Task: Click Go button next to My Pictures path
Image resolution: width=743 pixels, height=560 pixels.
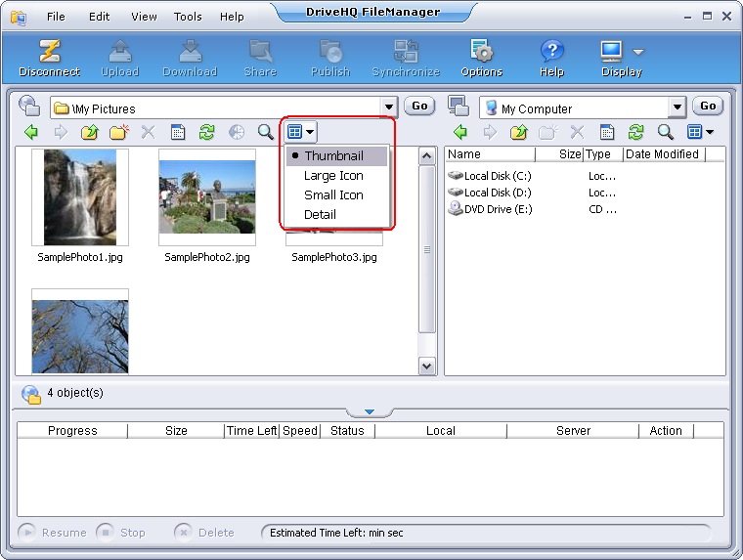Action: (x=419, y=107)
